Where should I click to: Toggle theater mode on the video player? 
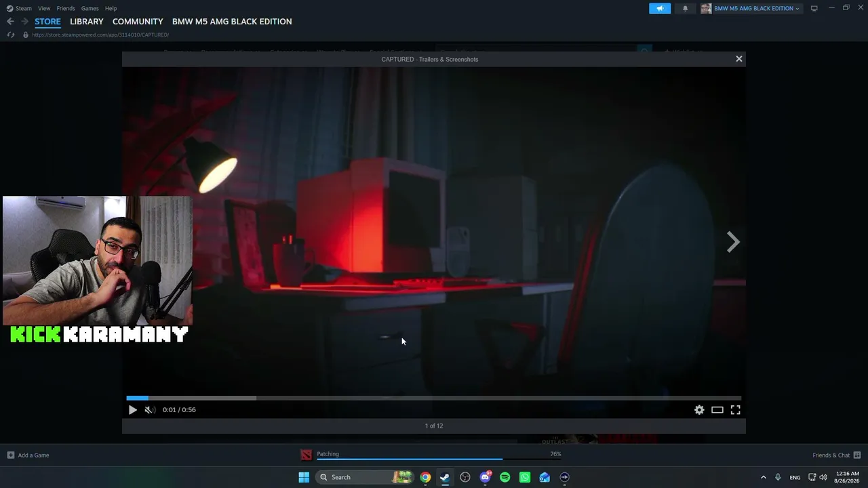pyautogui.click(x=717, y=410)
